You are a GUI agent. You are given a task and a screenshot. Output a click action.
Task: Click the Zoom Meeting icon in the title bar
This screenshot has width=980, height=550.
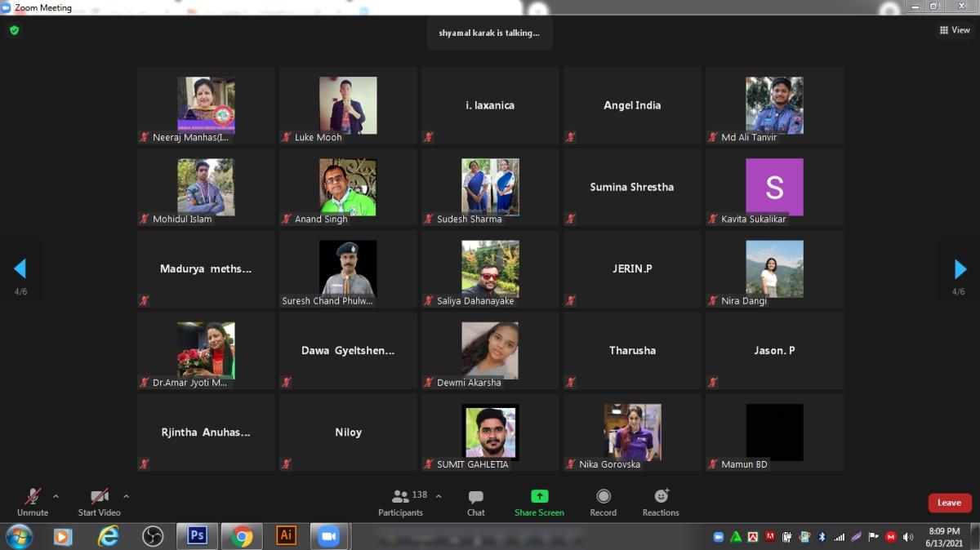(x=7, y=7)
